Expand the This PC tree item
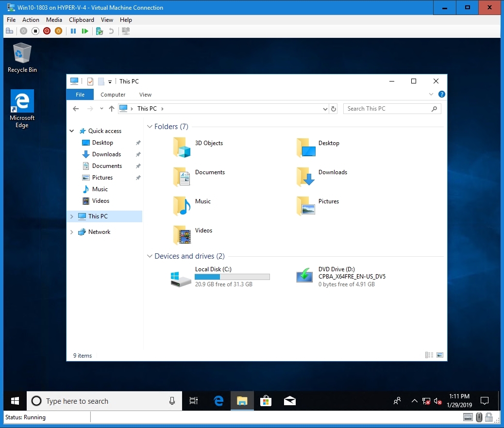This screenshot has height=428, width=504. [x=71, y=216]
